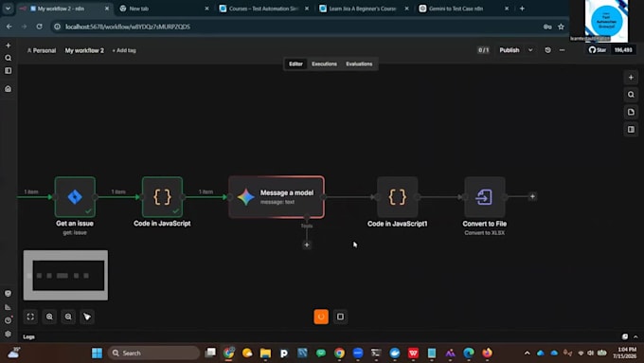
Task: Open the Code in JavaScript node
Action: click(x=162, y=197)
